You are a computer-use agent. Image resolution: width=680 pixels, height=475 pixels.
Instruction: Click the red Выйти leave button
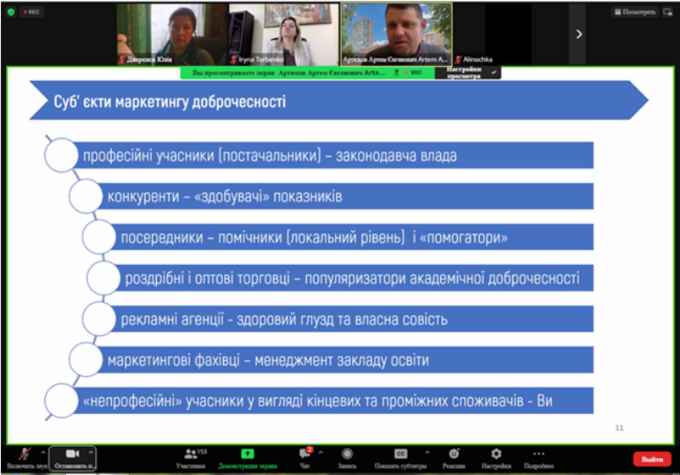pos(652,458)
